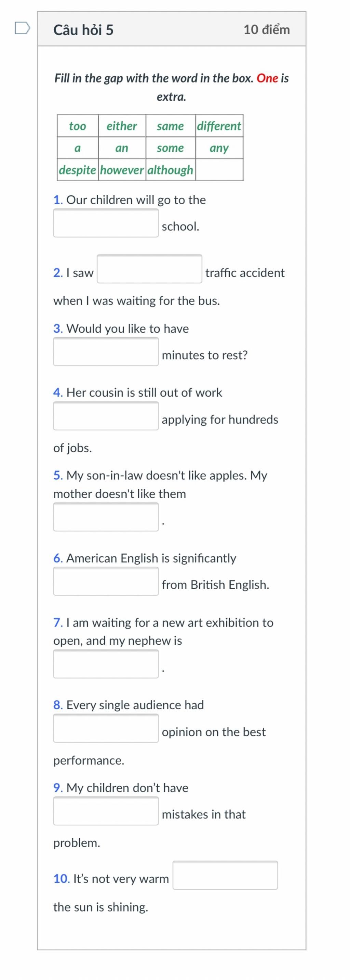Click the word 'too' in the word box
The image size is (350, 980).
pyautogui.click(x=78, y=126)
